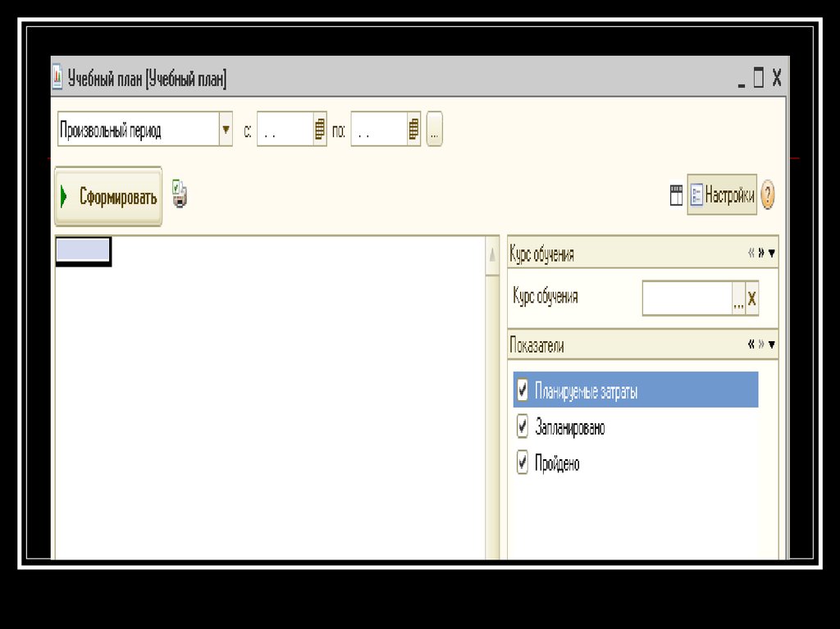Clear the Курс обучения field with X
The height and width of the screenshot is (629, 840).
[751, 299]
